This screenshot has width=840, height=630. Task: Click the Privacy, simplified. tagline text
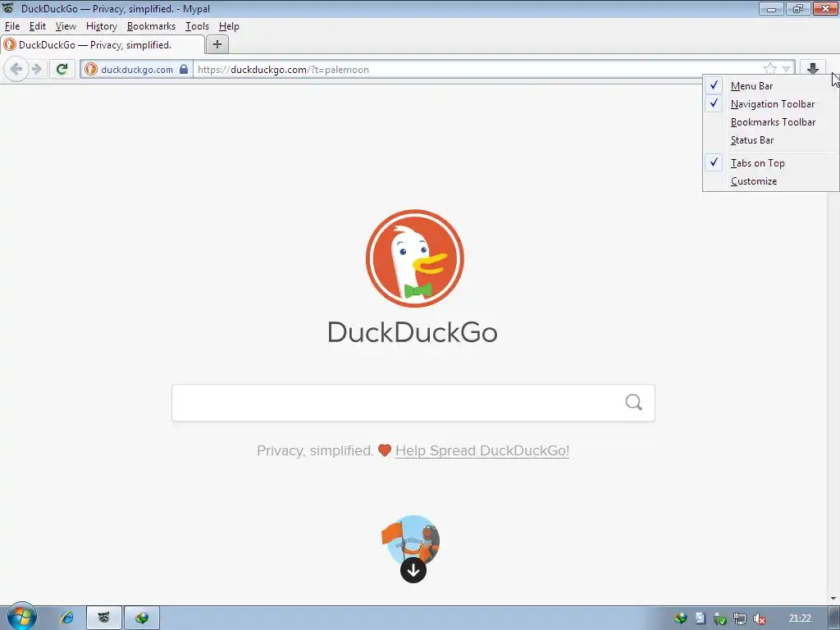[314, 450]
